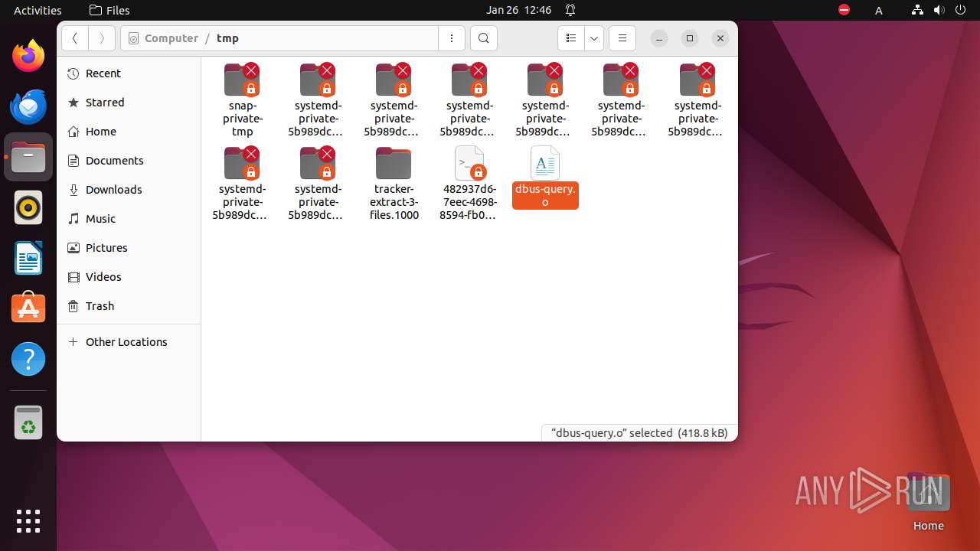Click the power icon in top bar
The width and height of the screenshot is (980, 551).
point(960,10)
